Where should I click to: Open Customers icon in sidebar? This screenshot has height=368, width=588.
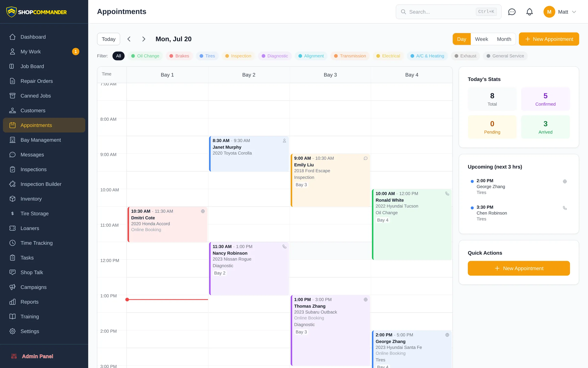(12, 110)
